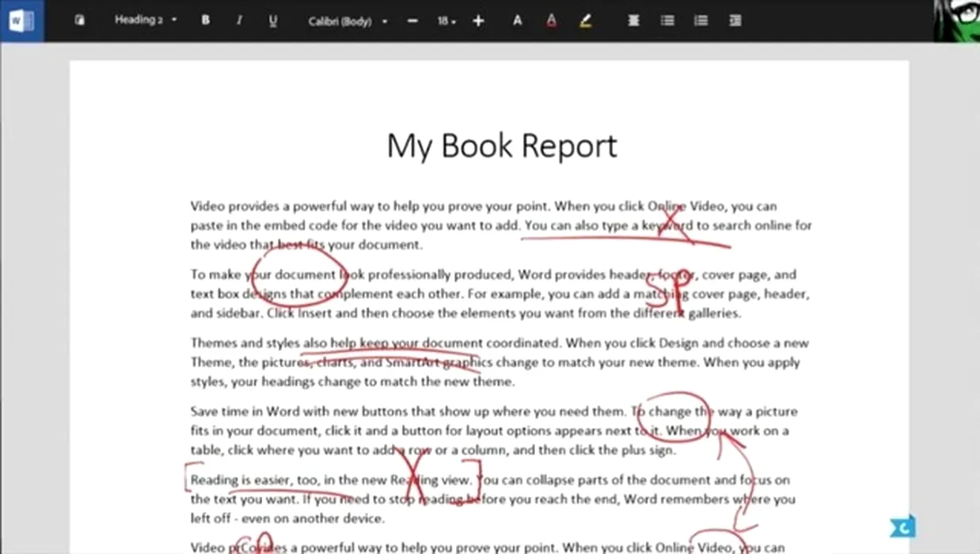Select the yellow highlighter pen icon

click(x=585, y=21)
